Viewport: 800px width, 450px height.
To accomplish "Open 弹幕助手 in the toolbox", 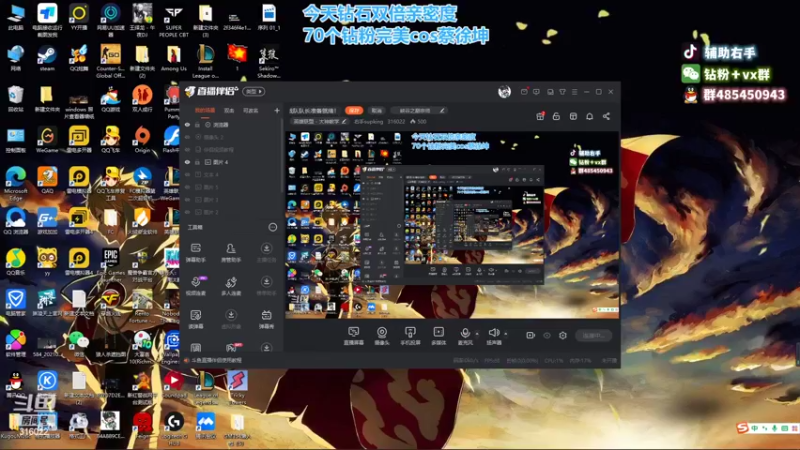I will click(x=195, y=253).
